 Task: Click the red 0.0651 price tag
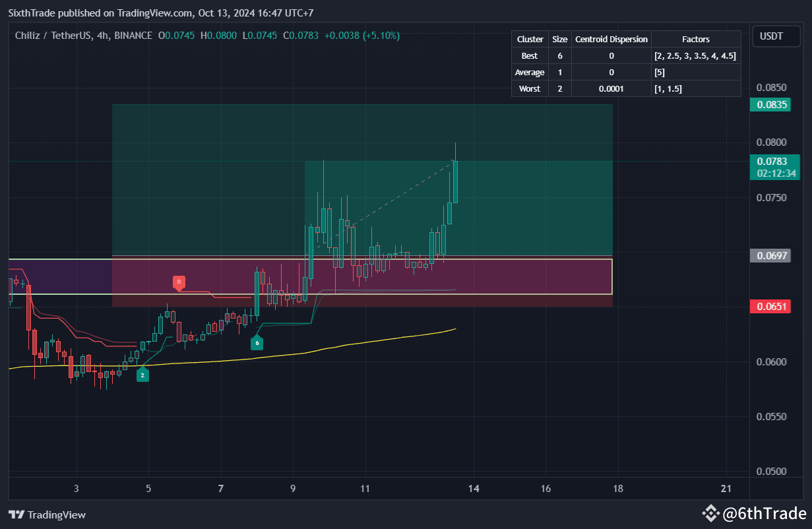click(x=770, y=305)
